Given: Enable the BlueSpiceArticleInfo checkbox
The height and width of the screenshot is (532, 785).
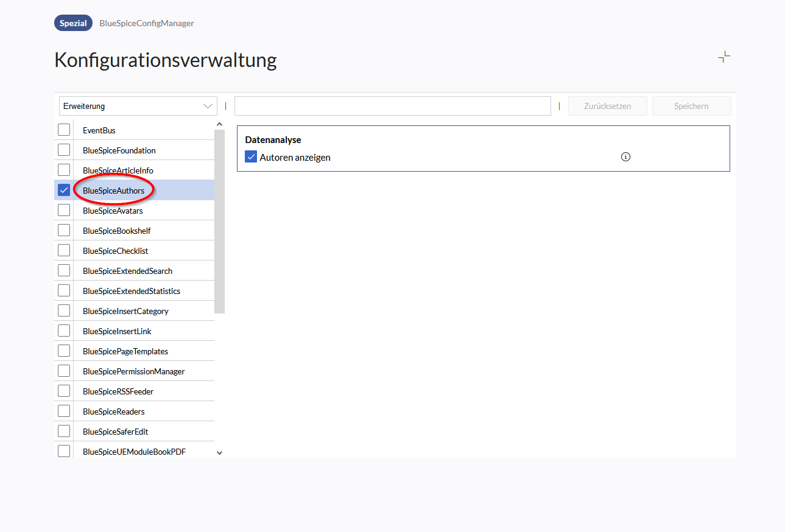Looking at the screenshot, I should [x=64, y=170].
